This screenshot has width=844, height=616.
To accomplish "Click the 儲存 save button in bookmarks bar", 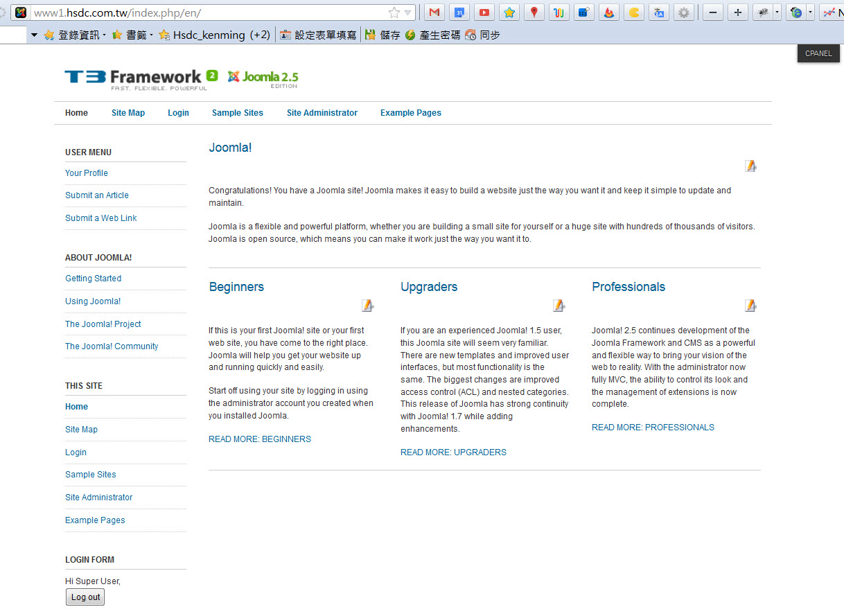I will pyautogui.click(x=383, y=35).
